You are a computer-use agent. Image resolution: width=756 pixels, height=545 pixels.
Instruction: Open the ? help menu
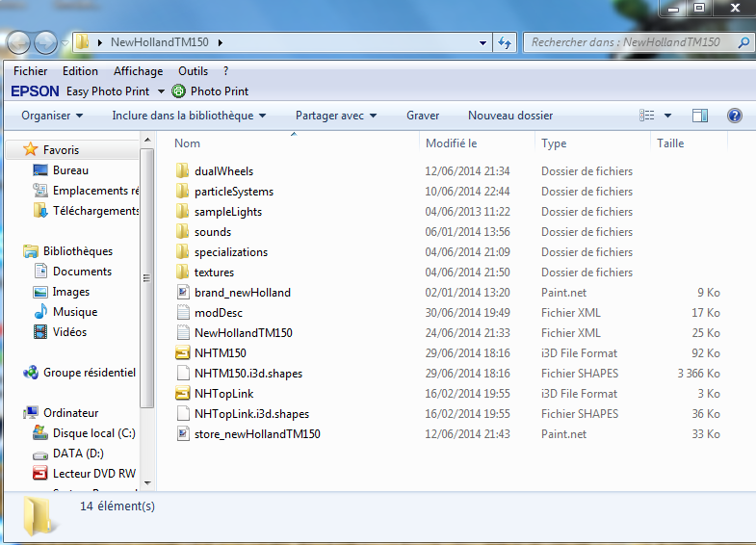point(225,71)
